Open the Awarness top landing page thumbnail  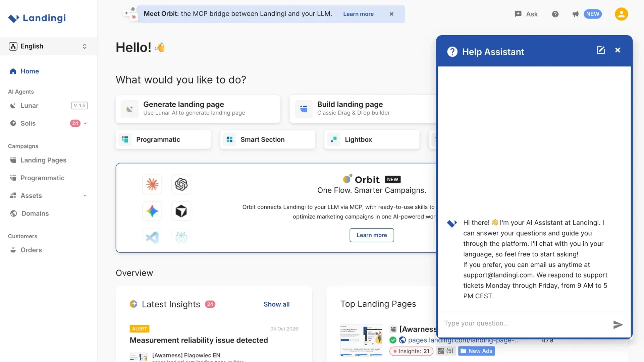coord(361,340)
